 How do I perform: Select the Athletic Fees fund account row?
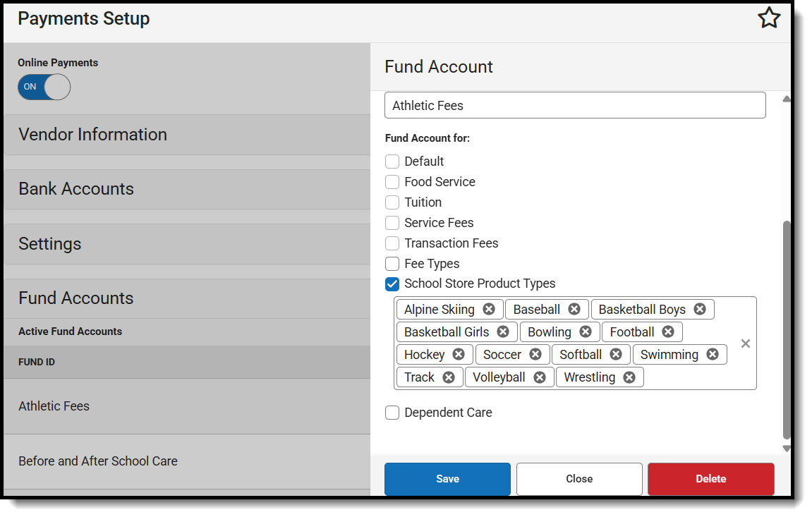point(54,406)
